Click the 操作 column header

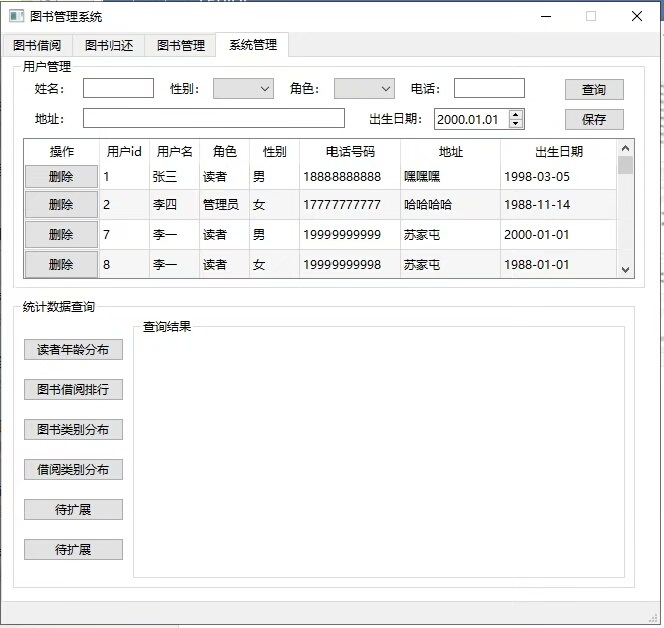click(61, 152)
